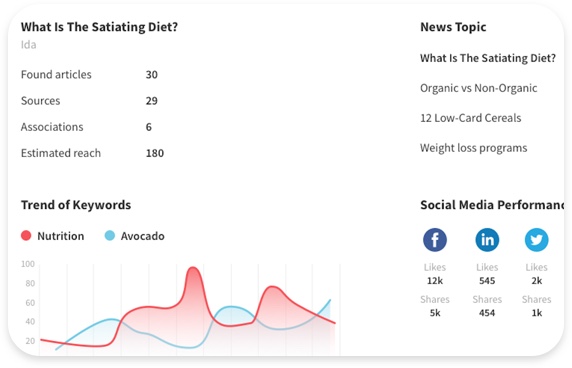The height and width of the screenshot is (368, 572).
Task: Click the LinkedIn icon
Action: (x=487, y=240)
